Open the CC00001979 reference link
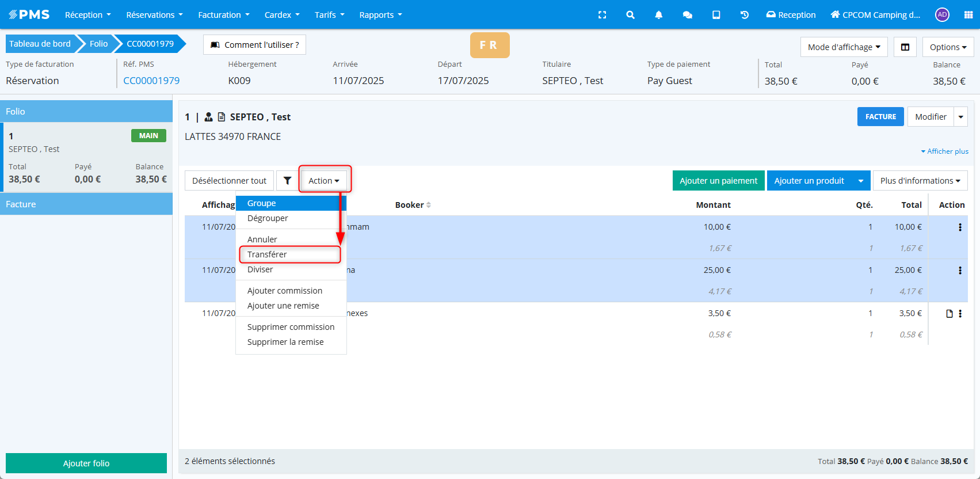980x479 pixels. click(151, 81)
